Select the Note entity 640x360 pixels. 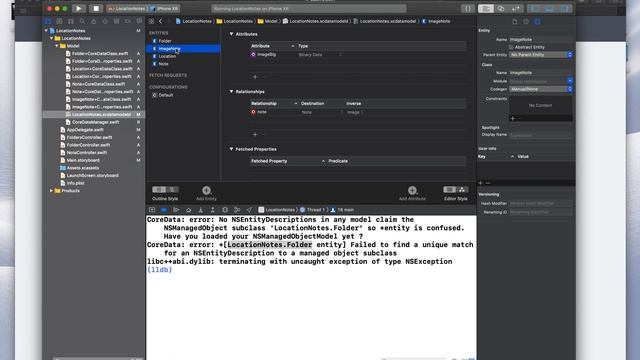click(163, 64)
